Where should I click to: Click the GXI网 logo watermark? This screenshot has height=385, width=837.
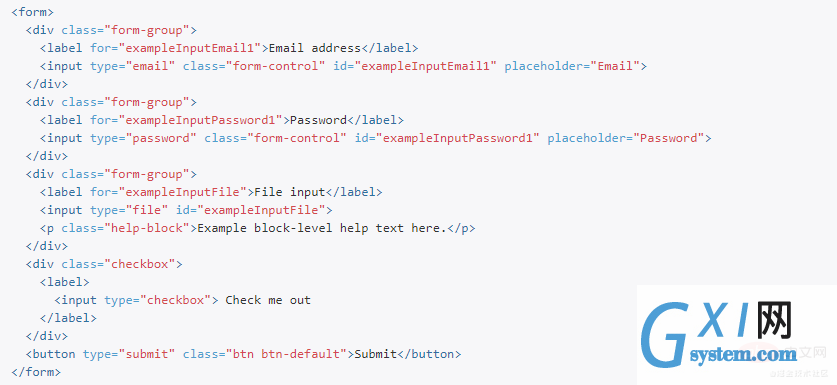[736, 335]
